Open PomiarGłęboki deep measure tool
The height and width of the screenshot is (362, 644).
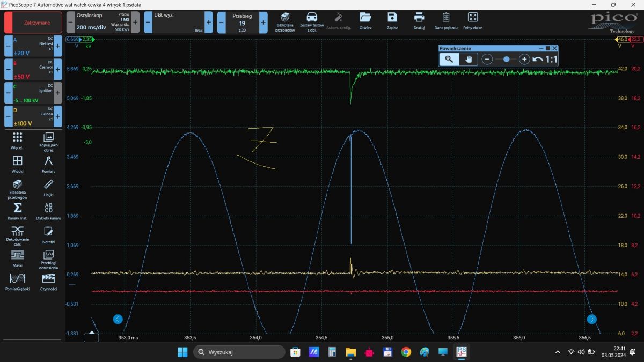(18, 282)
